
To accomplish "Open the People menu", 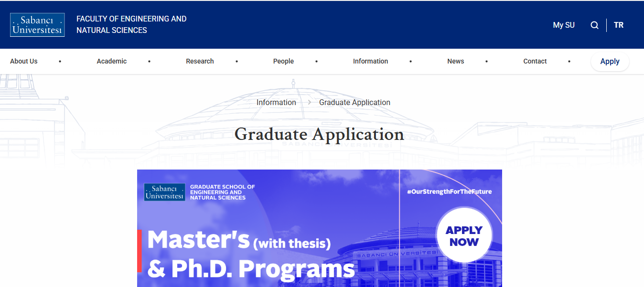I will click(x=283, y=61).
